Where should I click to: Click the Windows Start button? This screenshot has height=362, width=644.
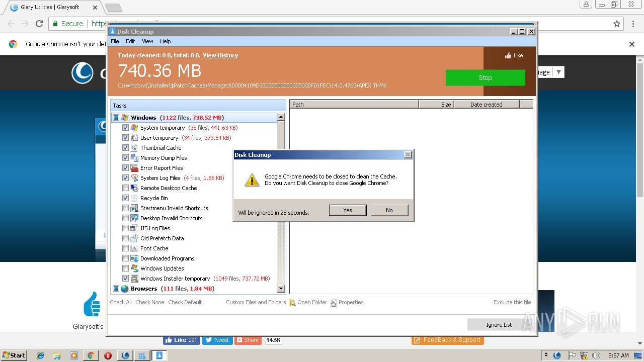(14, 355)
